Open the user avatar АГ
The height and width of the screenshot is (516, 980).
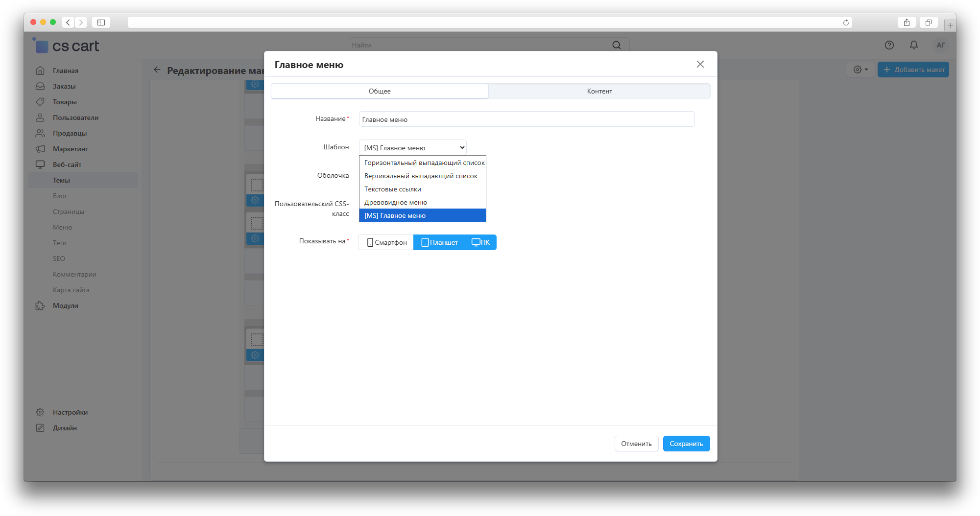click(x=940, y=45)
